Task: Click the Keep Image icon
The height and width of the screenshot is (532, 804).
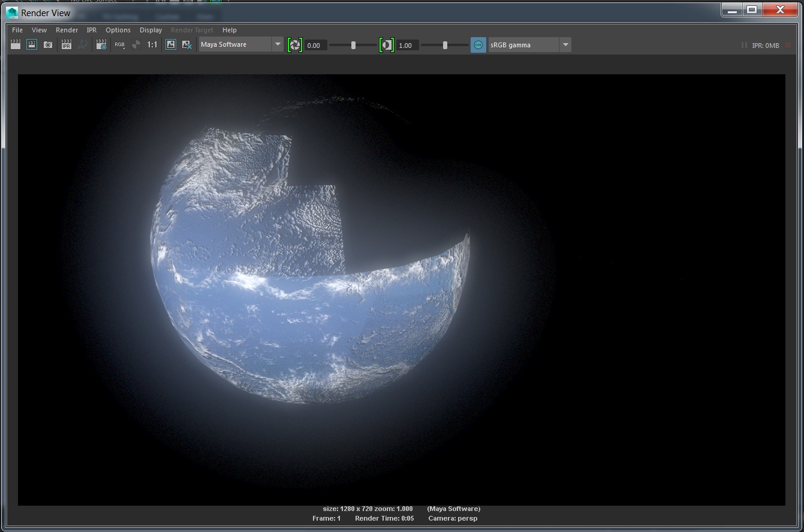Action: tap(171, 44)
